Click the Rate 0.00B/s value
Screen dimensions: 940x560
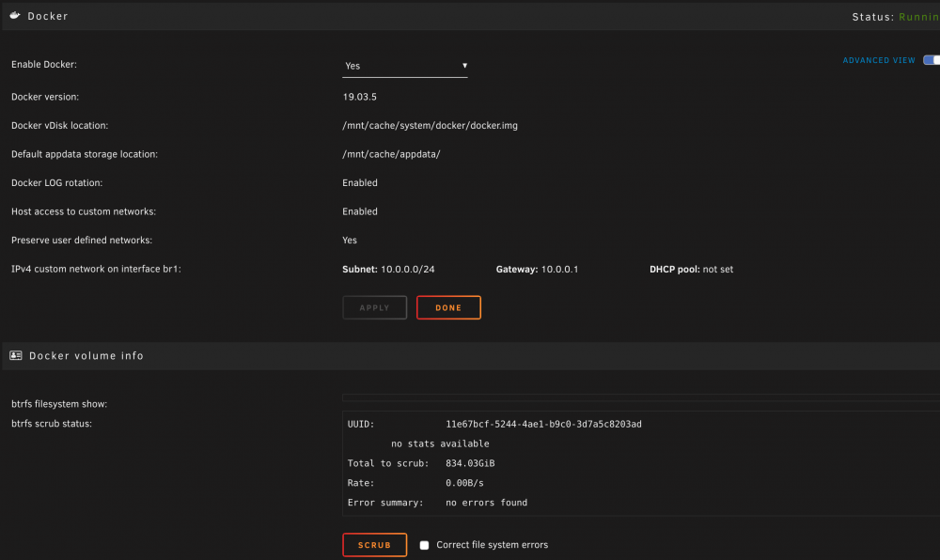click(x=464, y=483)
